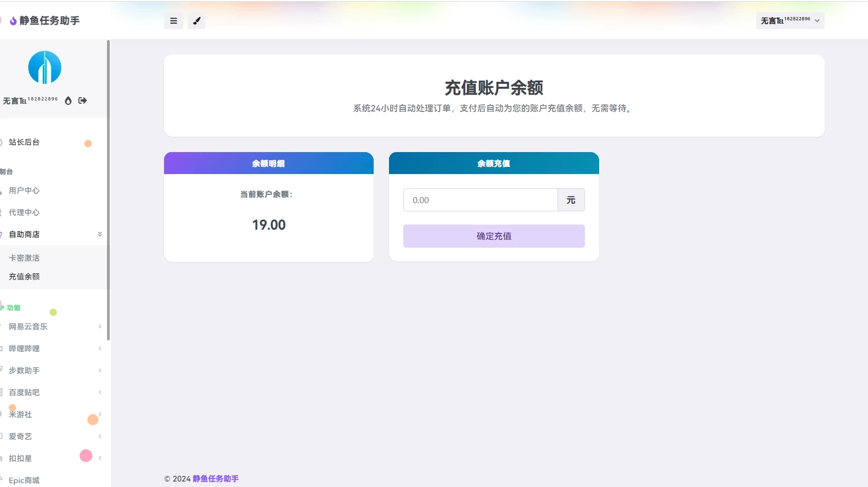Open 代理中心 from sidebar
Screen dimensions: 868x487
click(x=24, y=212)
